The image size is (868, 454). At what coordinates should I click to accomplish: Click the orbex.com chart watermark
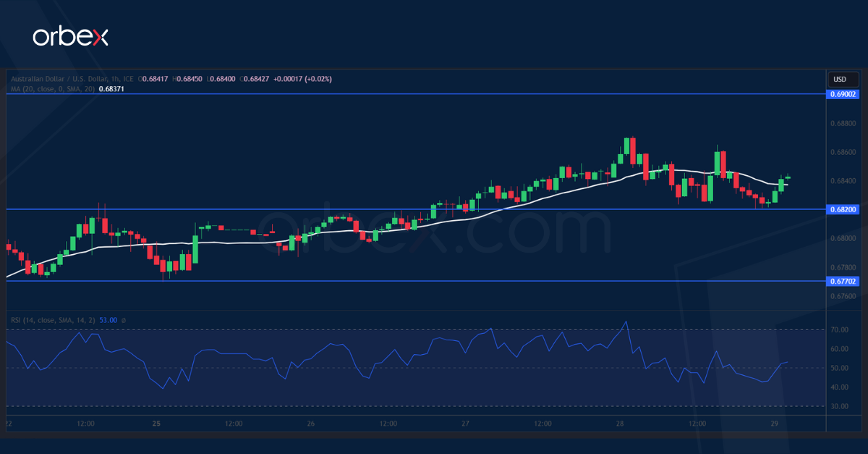pos(434,232)
